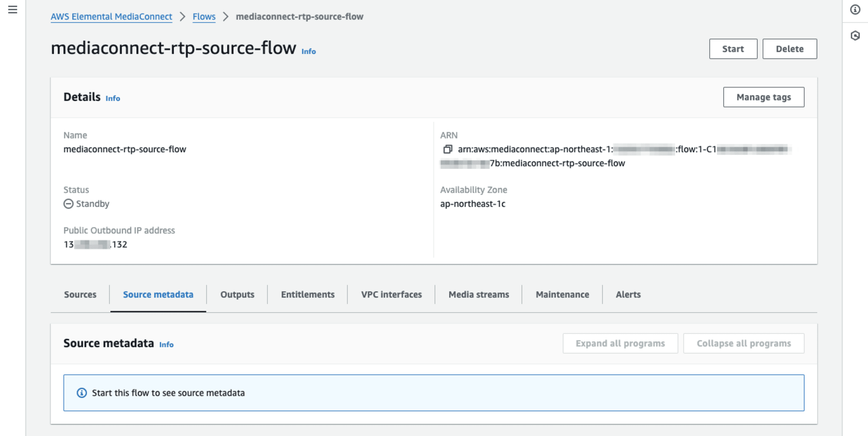Open Info link beside Details heading
This screenshot has width=868, height=436.
[113, 98]
